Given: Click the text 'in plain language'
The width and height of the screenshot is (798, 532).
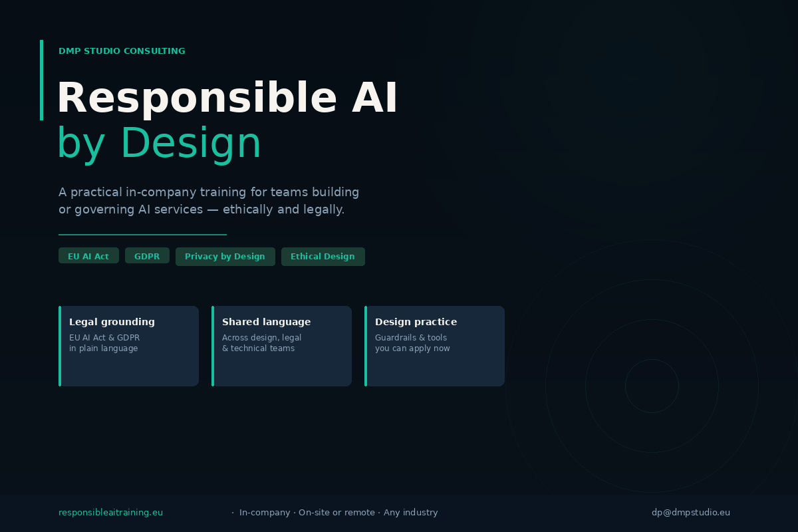Looking at the screenshot, I should pyautogui.click(x=103, y=348).
